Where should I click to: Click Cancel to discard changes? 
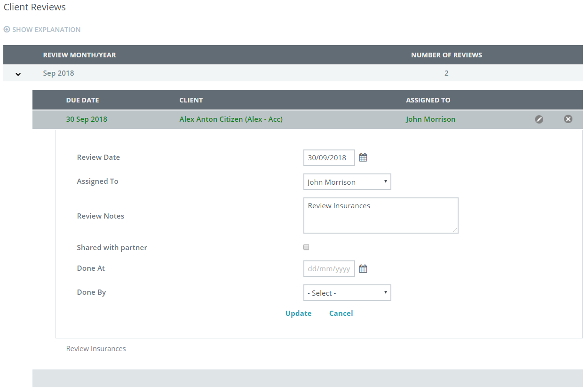click(x=341, y=314)
